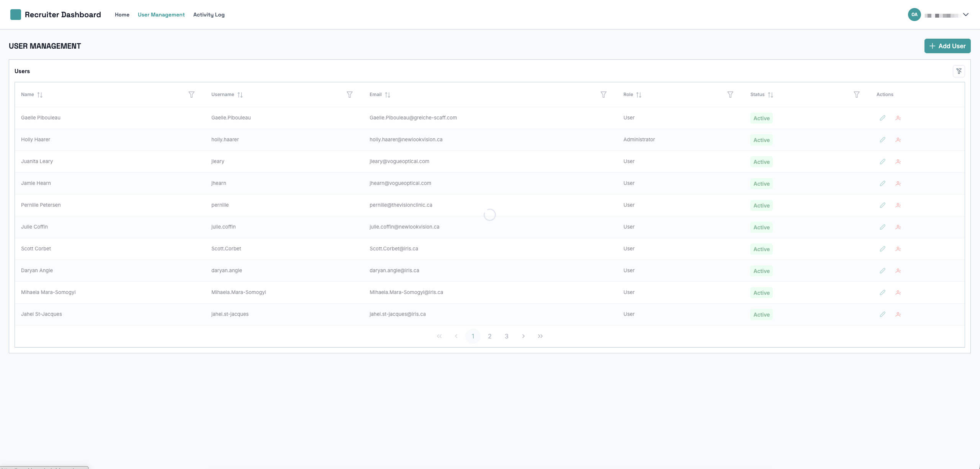Toggle sort order on Status column
The image size is (980, 469).
(x=771, y=95)
